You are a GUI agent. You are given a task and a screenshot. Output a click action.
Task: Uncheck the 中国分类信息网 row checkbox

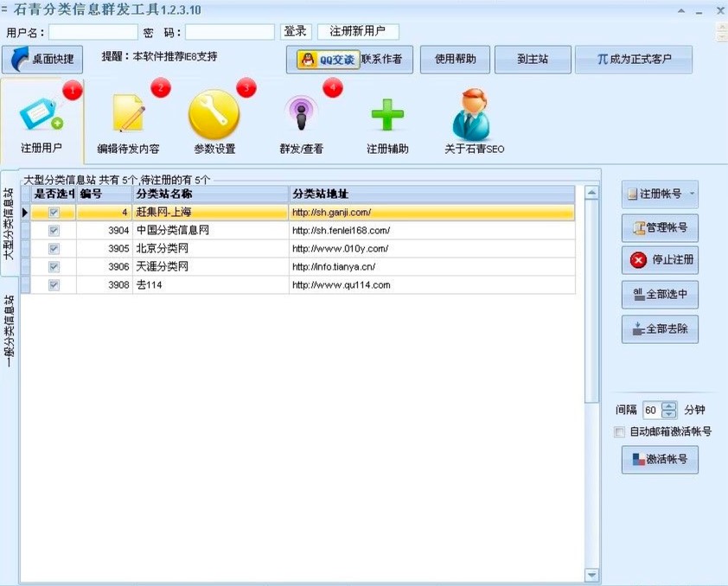pyautogui.click(x=54, y=231)
